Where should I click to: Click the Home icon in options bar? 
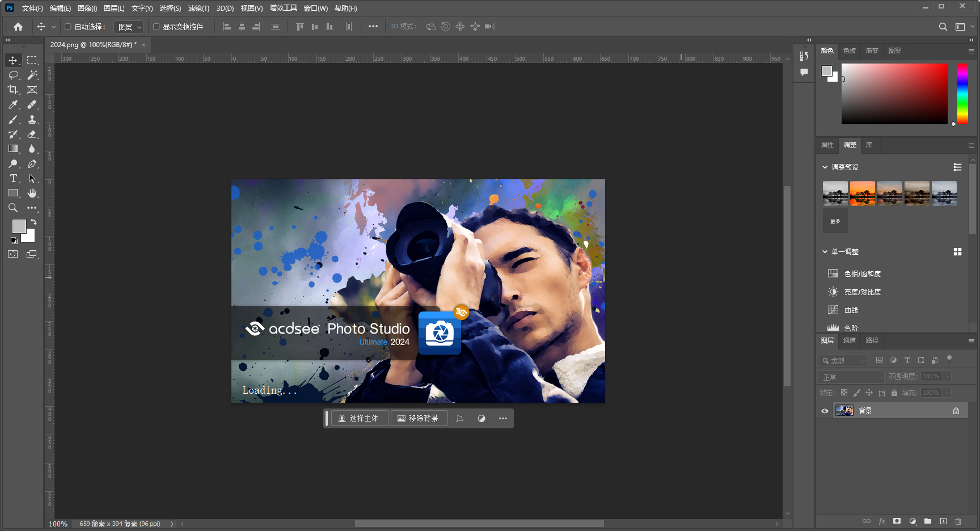pos(18,27)
